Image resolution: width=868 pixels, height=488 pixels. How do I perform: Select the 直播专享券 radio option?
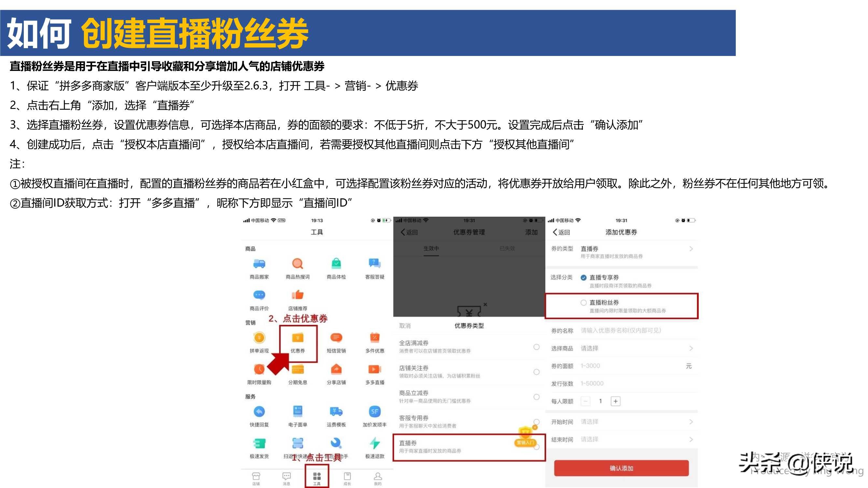click(583, 278)
